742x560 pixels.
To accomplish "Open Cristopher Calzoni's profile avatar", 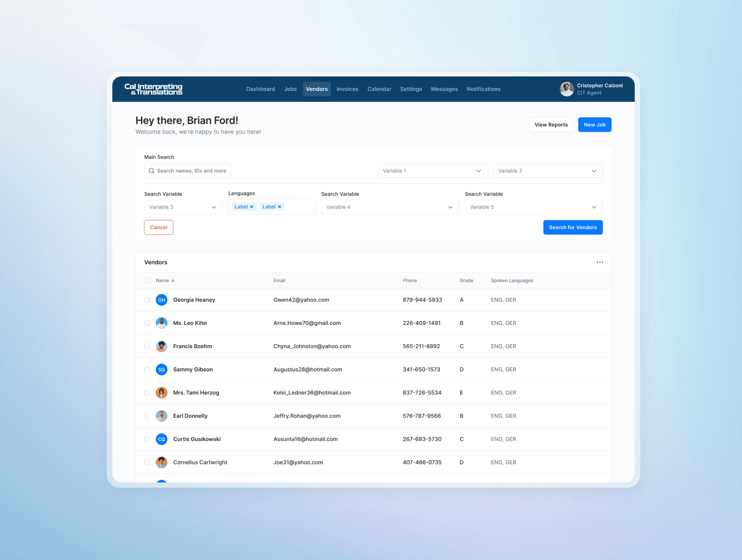I will point(567,89).
